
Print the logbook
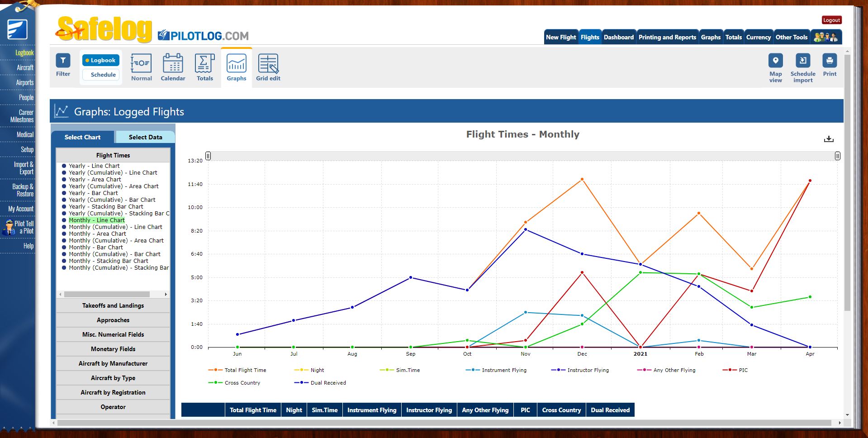(830, 66)
